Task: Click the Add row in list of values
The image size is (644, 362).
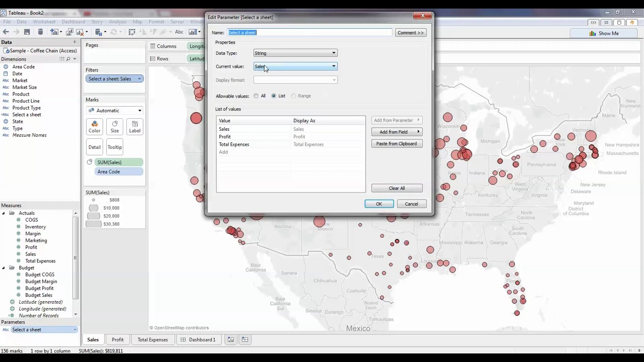Action: tap(291, 152)
